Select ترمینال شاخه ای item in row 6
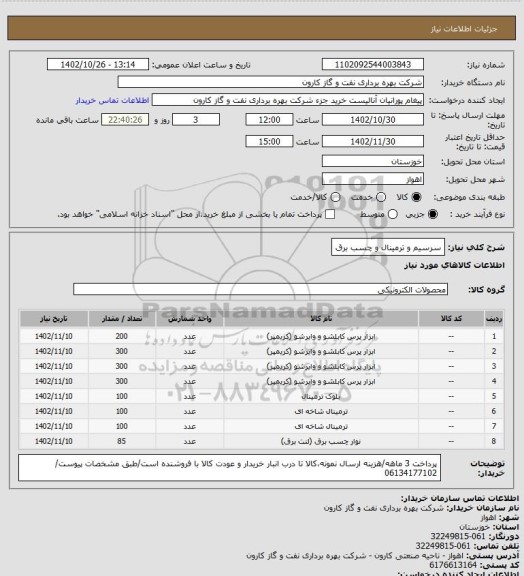 321,411
